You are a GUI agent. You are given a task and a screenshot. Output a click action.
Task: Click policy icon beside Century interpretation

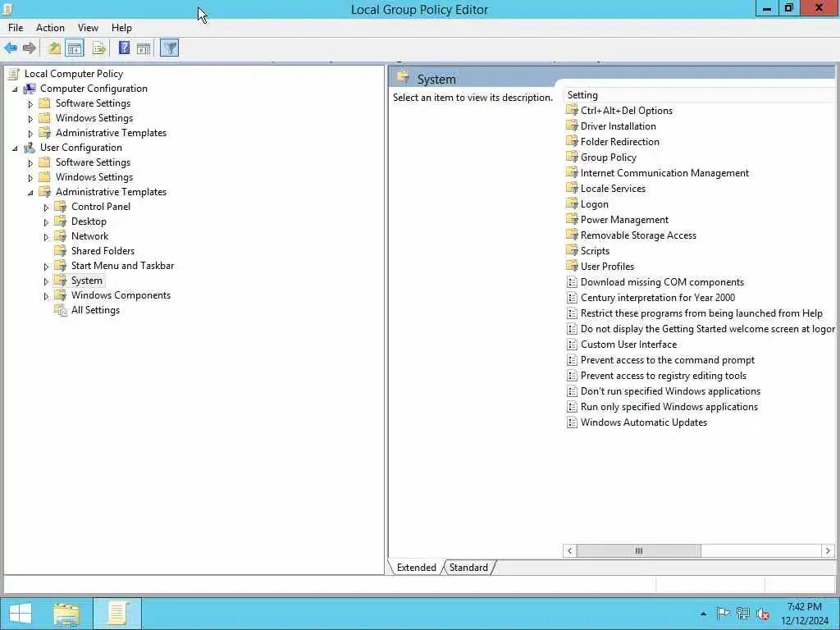[572, 298]
